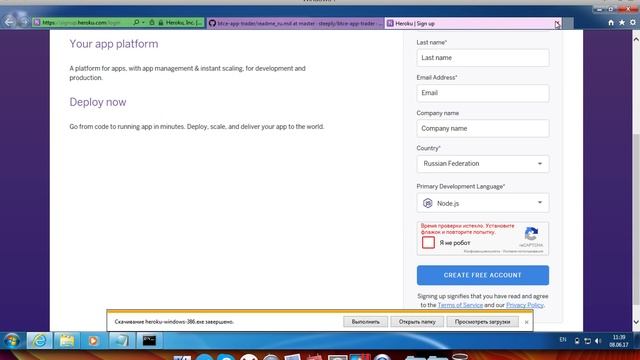This screenshot has height=360, width=640.
Task: Click Heroku, Inc. certificate label
Action: (x=184, y=23)
